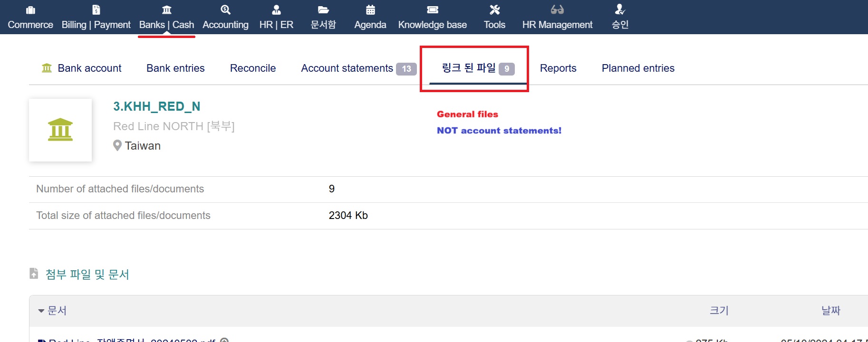Sort by 문서 column header arrow

point(41,311)
